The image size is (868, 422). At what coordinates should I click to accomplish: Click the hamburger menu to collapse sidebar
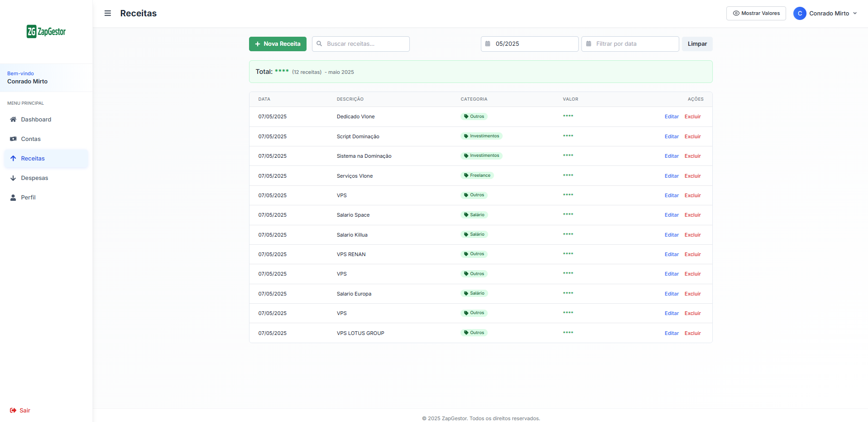pos(107,13)
